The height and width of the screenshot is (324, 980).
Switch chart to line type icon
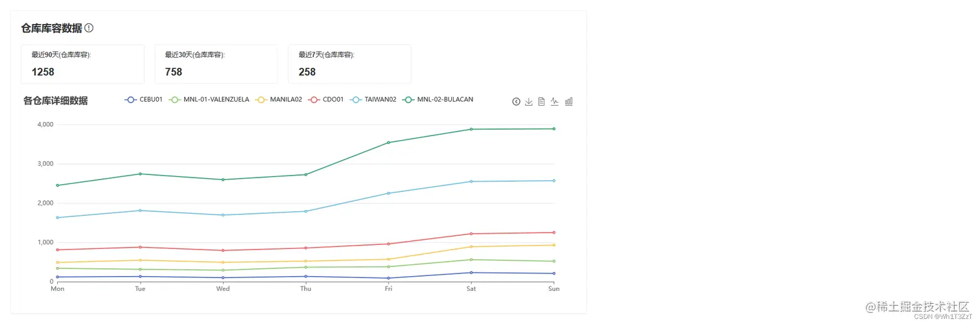pos(555,102)
